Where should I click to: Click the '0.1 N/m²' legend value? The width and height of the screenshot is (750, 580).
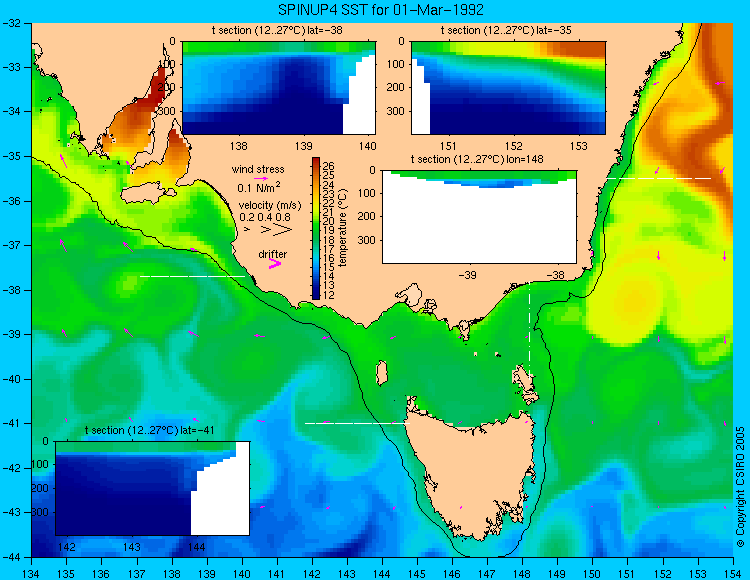click(259, 187)
